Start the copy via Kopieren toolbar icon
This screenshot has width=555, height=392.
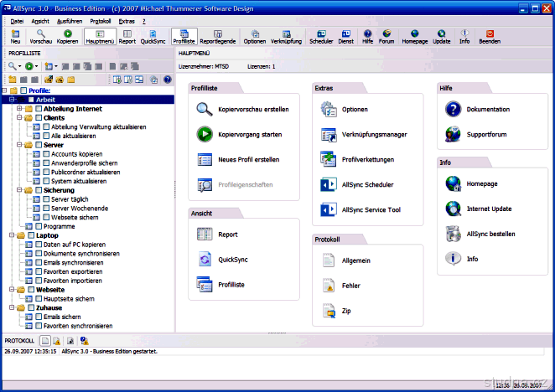tap(68, 35)
